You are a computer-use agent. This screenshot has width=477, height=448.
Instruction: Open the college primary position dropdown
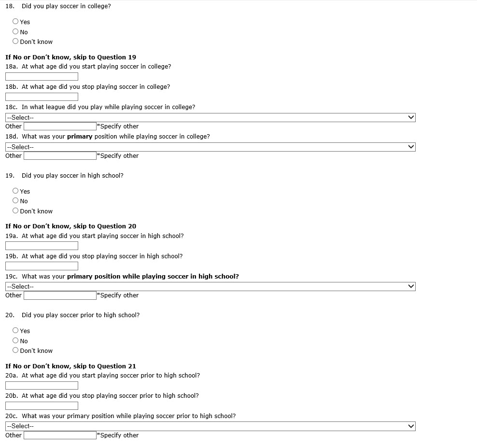tap(210, 147)
